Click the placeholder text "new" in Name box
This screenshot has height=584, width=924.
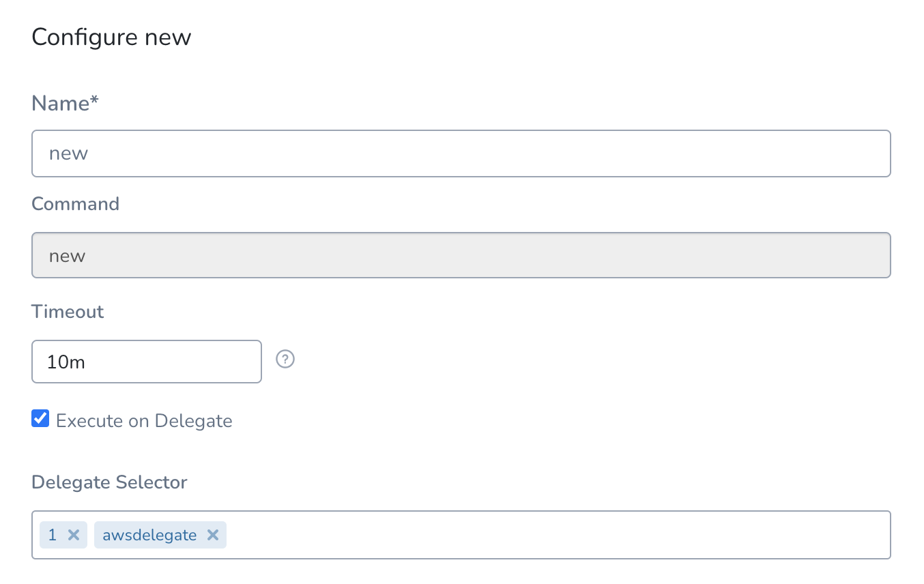coord(68,154)
